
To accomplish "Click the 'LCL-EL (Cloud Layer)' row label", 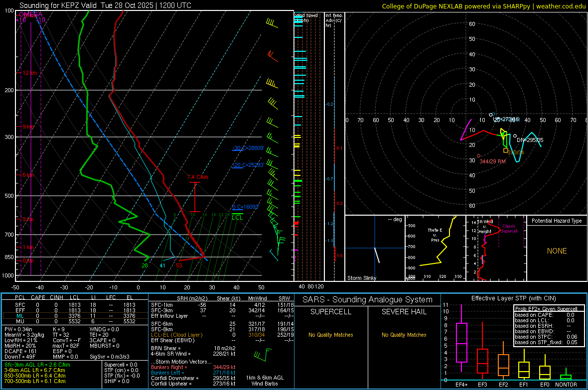I will [x=176, y=335].
